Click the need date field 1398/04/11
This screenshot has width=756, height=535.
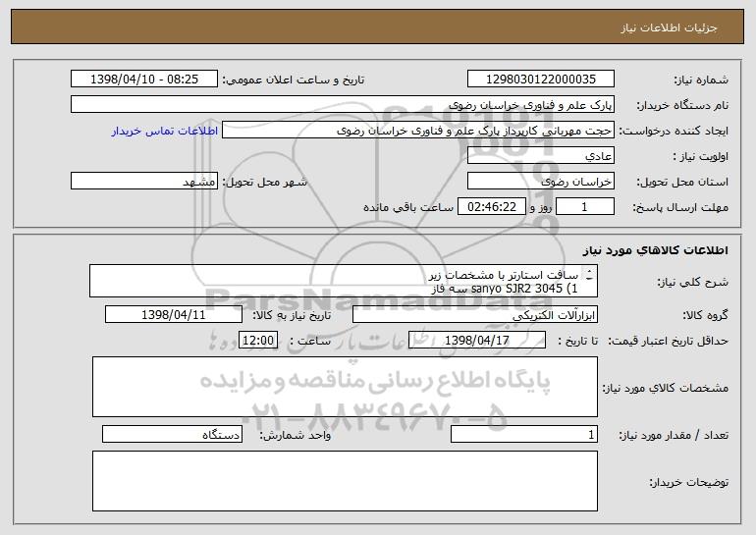174,314
